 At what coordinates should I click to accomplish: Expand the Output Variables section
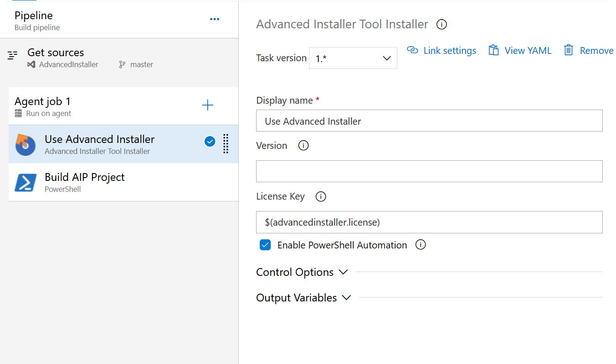[x=304, y=298]
